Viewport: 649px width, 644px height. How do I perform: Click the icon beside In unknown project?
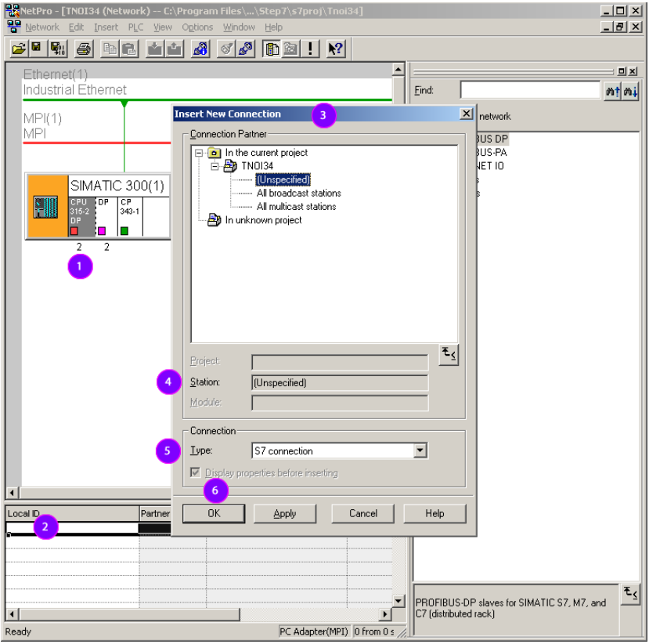(x=214, y=220)
